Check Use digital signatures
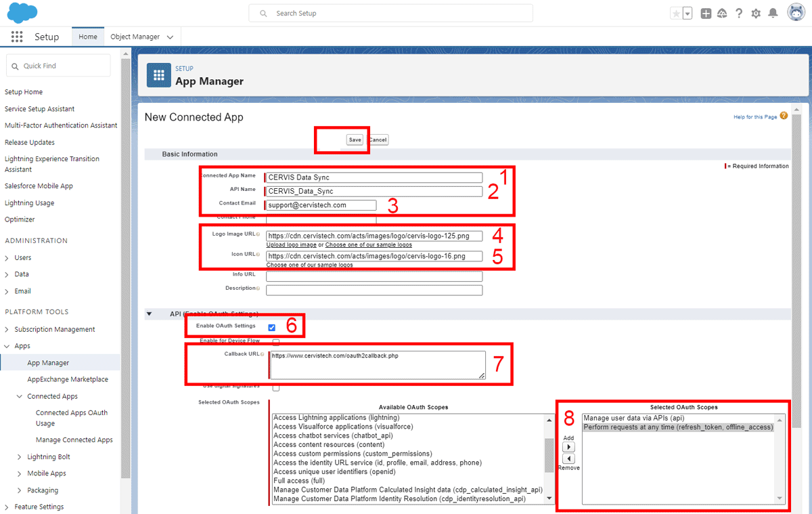This screenshot has width=812, height=514. [x=275, y=387]
